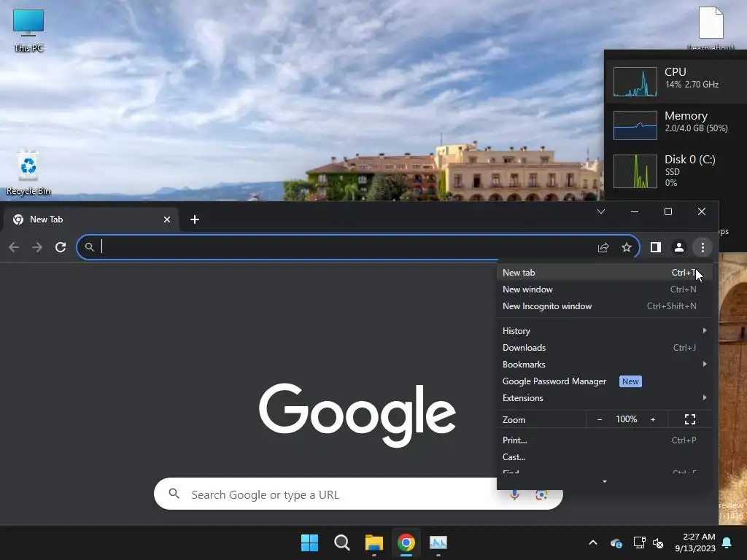The height and width of the screenshot is (560, 747).
Task: Open notifications bell in the taskbar
Action: coord(727,542)
